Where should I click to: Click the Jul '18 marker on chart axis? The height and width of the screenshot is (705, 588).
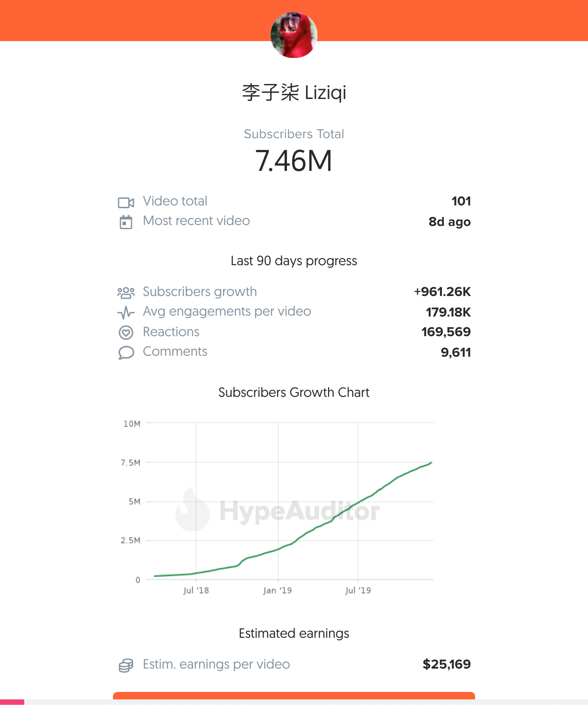point(196,590)
